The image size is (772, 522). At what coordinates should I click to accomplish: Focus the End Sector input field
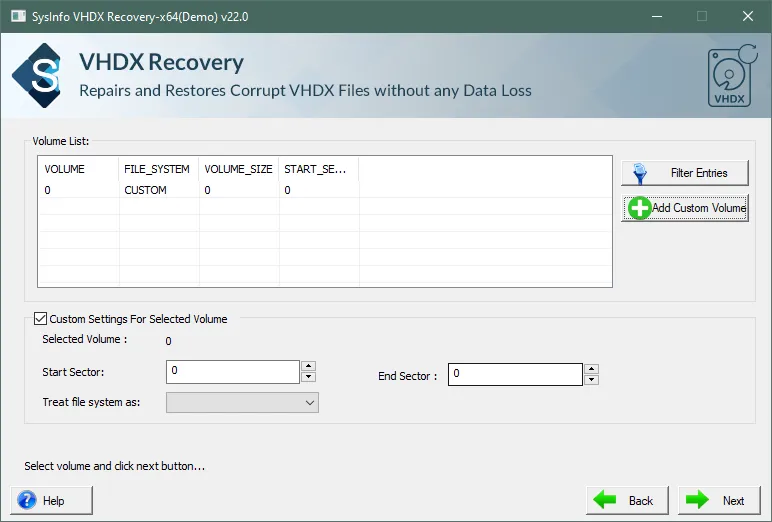(x=515, y=374)
